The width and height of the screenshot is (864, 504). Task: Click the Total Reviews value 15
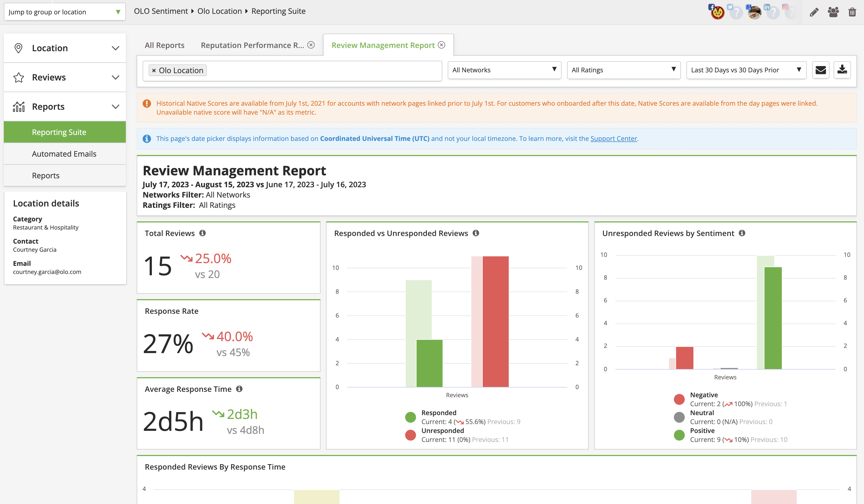pos(158,266)
